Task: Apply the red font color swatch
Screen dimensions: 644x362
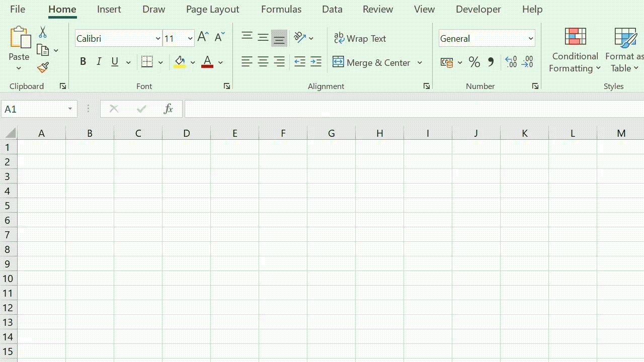Action: (x=207, y=61)
